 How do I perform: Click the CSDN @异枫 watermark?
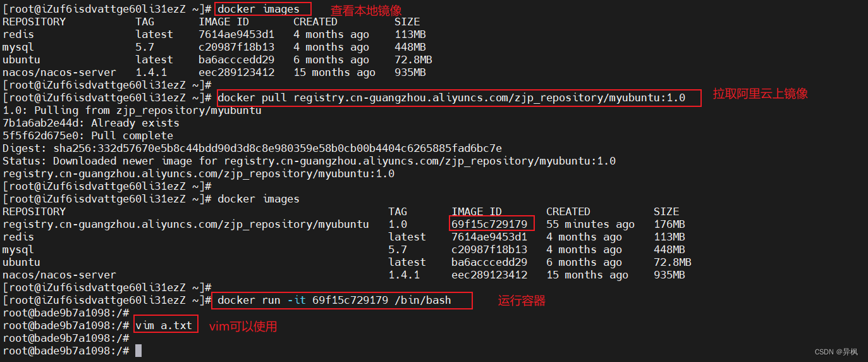click(836, 352)
